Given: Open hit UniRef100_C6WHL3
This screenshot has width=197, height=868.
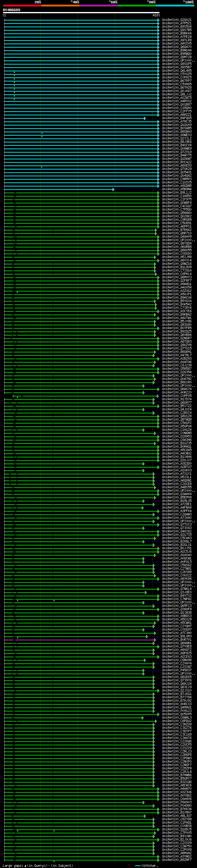Looking at the screenshot, I should coord(176,718).
